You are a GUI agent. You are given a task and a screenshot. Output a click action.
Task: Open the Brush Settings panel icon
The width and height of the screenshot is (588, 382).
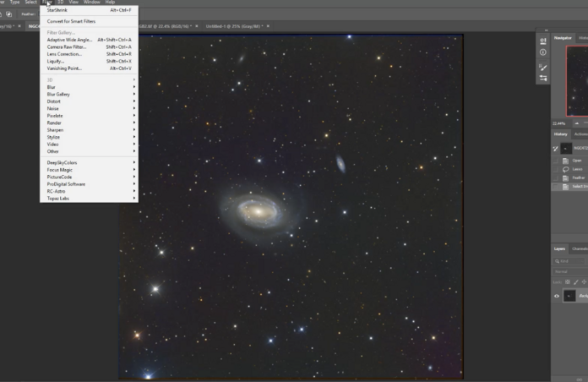click(x=543, y=41)
